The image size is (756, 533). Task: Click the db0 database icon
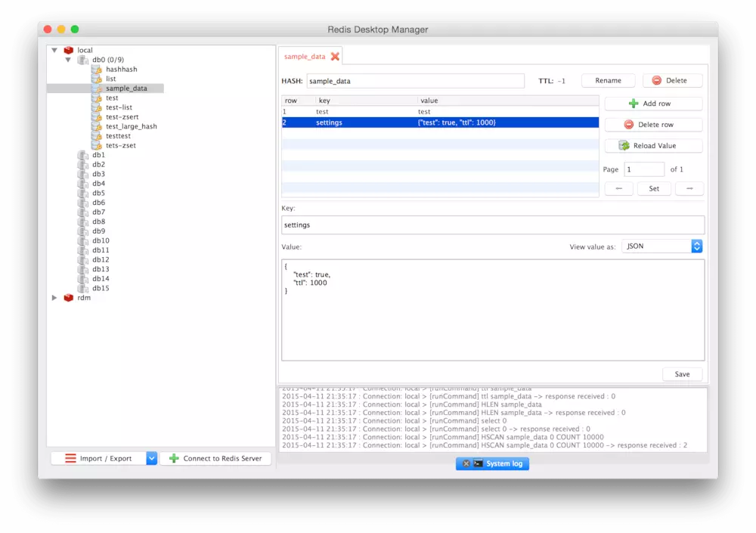point(83,60)
